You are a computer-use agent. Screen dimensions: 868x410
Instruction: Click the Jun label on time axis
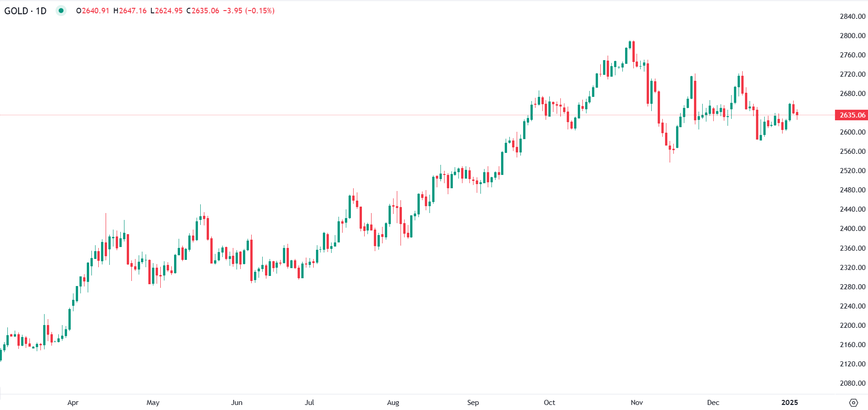point(237,403)
